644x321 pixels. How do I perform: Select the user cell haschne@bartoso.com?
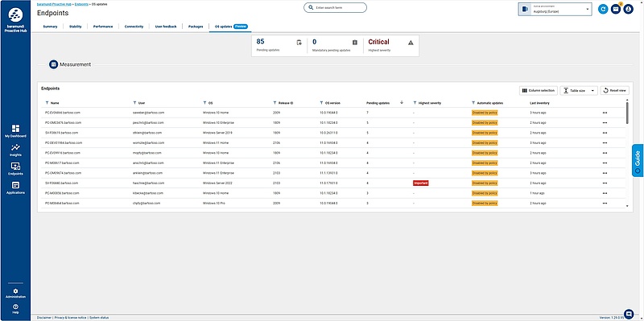pyautogui.click(x=149, y=183)
